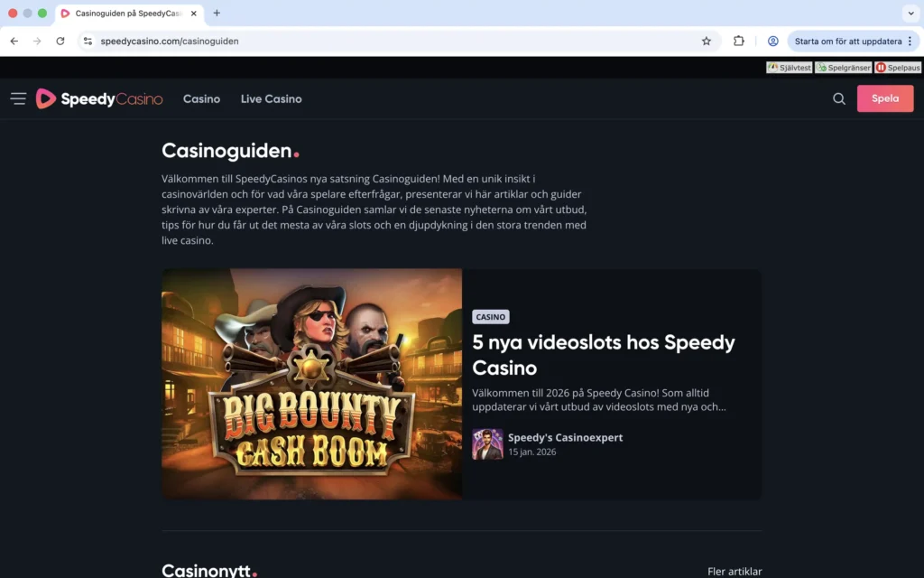The width and height of the screenshot is (924, 578).
Task: Click the Chrome profile icon
Action: pos(773,41)
